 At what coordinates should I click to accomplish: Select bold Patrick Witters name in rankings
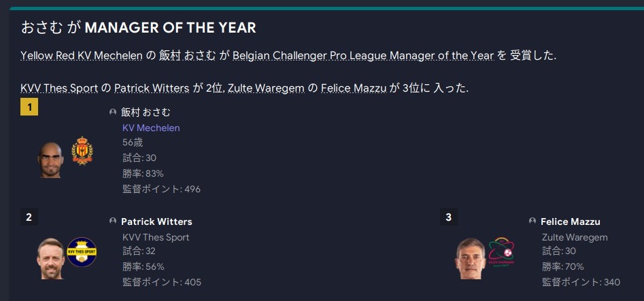(156, 222)
